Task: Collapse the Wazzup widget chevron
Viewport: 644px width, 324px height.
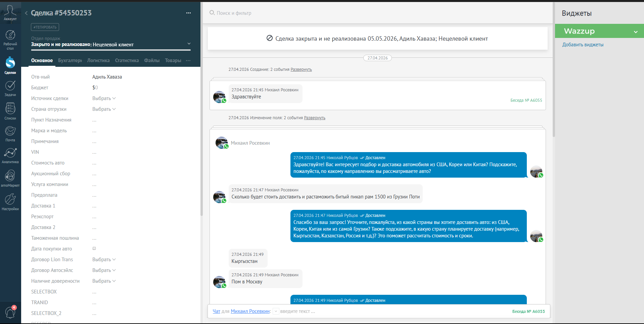Action: click(636, 32)
